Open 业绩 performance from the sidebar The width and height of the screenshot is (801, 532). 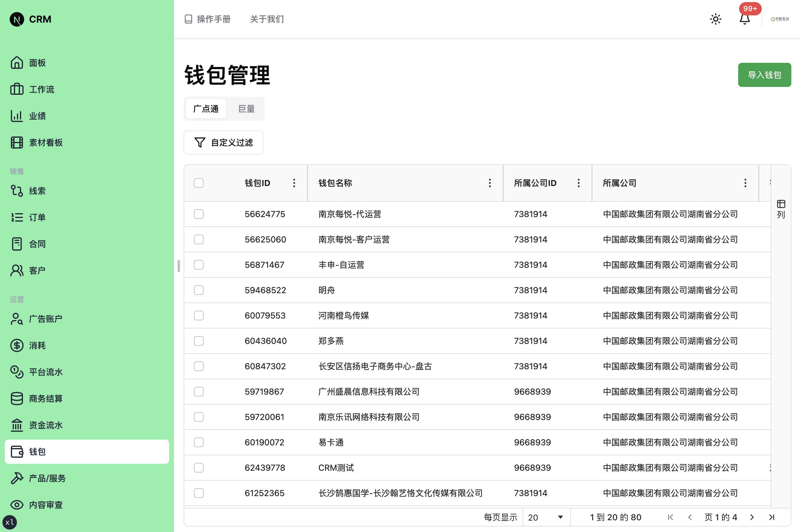(38, 116)
